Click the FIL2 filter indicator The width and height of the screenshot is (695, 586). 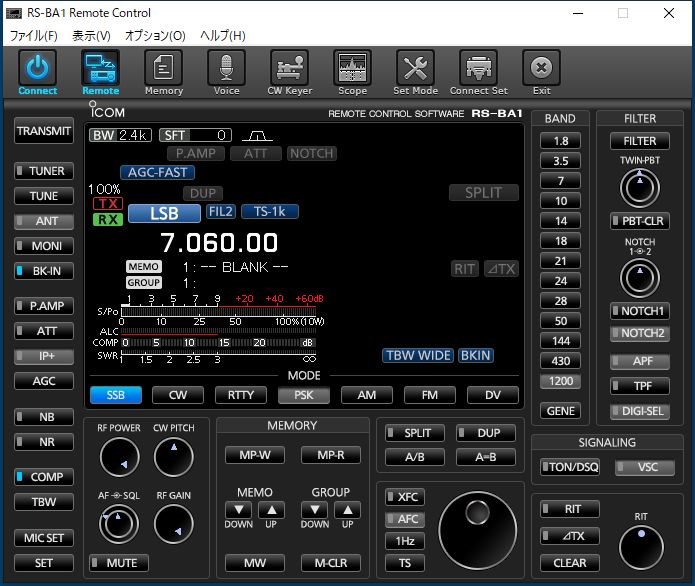coord(221,211)
